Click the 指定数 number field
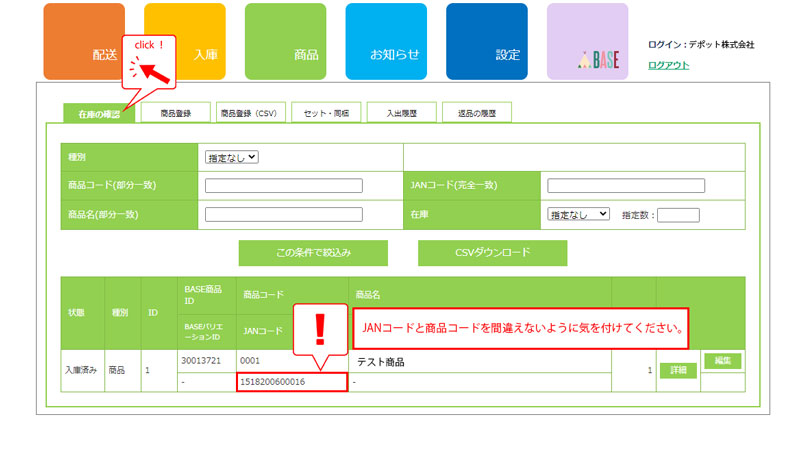 click(x=678, y=215)
